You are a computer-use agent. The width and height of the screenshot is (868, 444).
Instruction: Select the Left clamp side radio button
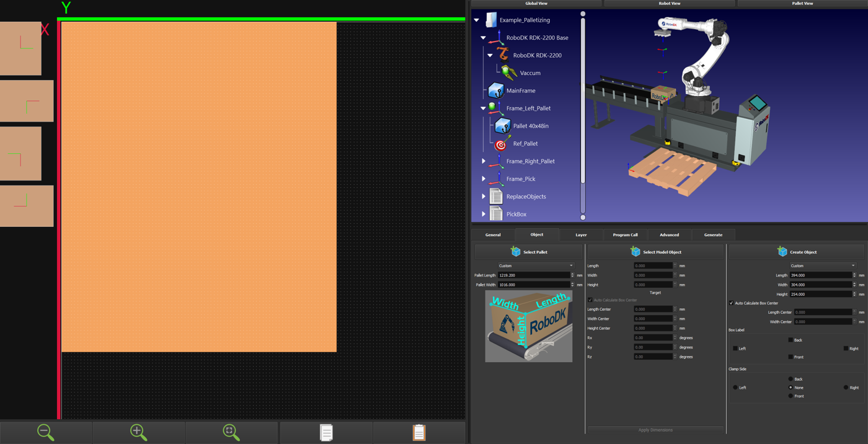click(x=735, y=388)
